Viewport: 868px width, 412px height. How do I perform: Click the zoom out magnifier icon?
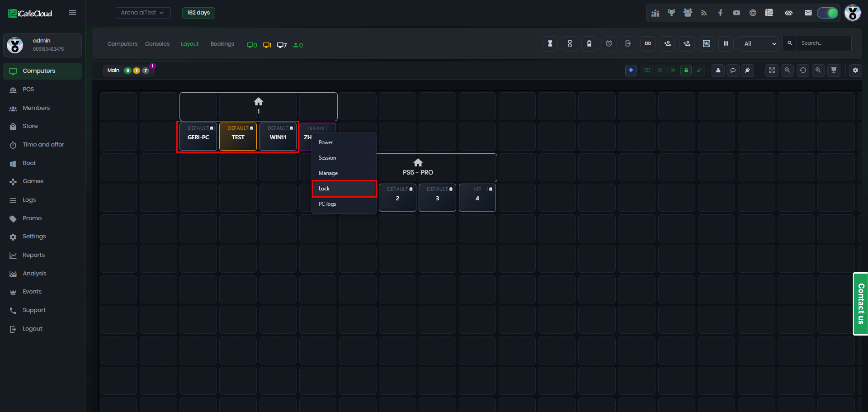(x=787, y=70)
